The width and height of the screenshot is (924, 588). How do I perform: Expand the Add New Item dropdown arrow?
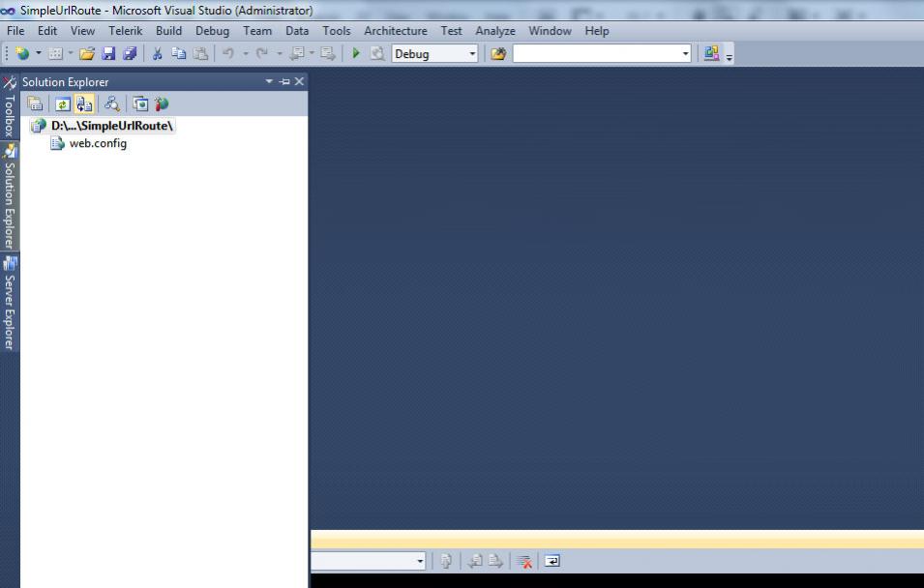click(x=71, y=53)
